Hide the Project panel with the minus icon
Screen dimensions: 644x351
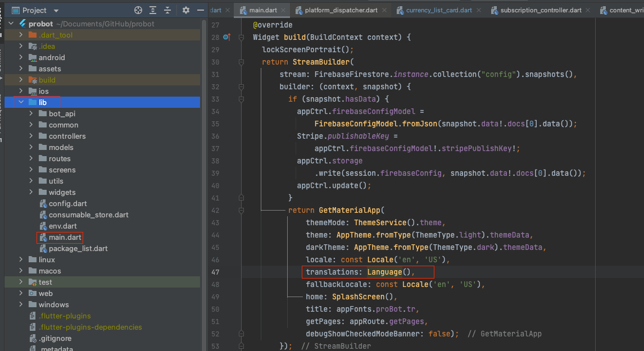201,10
